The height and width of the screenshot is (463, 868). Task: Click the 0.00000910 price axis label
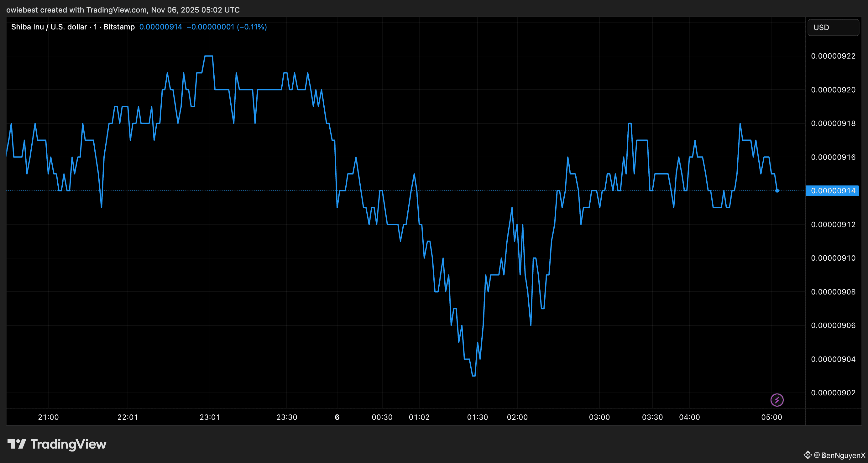[x=833, y=258]
